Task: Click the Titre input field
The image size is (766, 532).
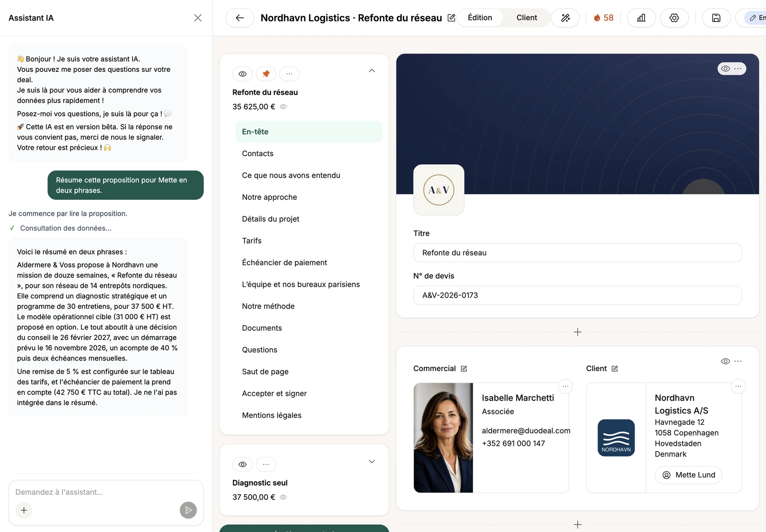Action: point(577,253)
